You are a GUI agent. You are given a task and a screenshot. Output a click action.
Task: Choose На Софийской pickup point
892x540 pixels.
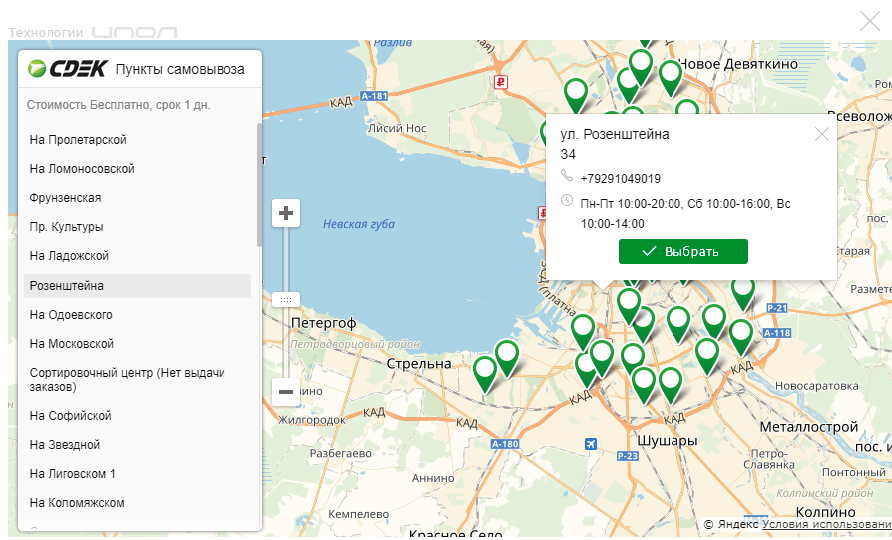(x=137, y=416)
